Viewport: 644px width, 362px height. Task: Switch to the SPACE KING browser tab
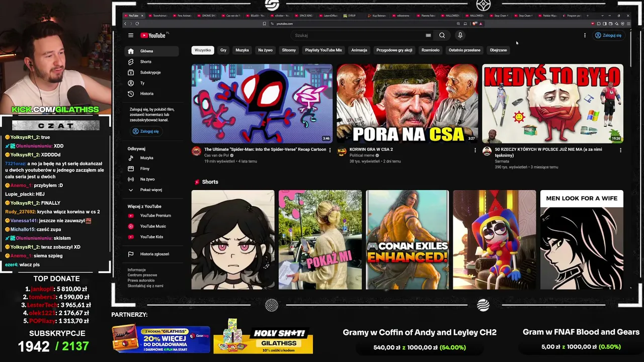click(305, 16)
